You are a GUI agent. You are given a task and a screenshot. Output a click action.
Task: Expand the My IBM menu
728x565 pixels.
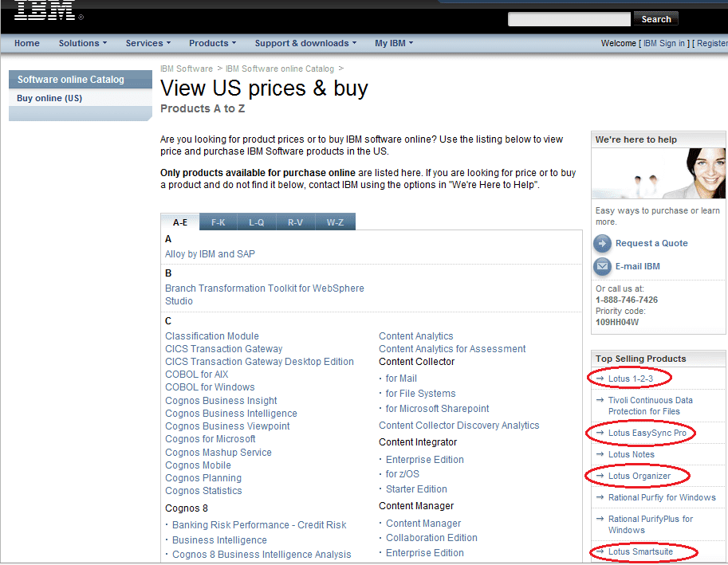coord(394,43)
